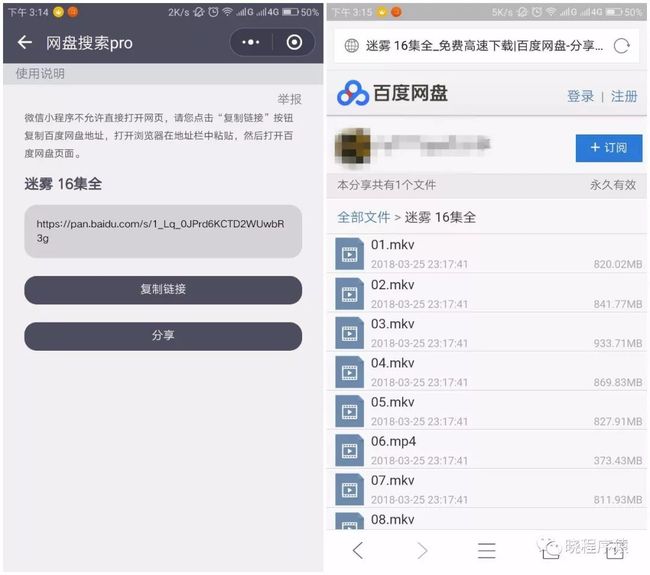The width and height of the screenshot is (650, 575).
Task: Close mini program via circle target icon
Action: click(294, 42)
